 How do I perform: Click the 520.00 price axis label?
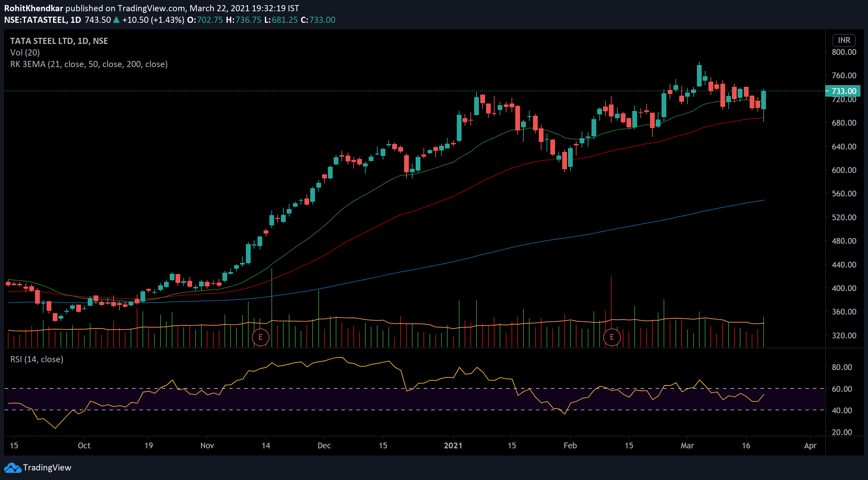[844, 218]
